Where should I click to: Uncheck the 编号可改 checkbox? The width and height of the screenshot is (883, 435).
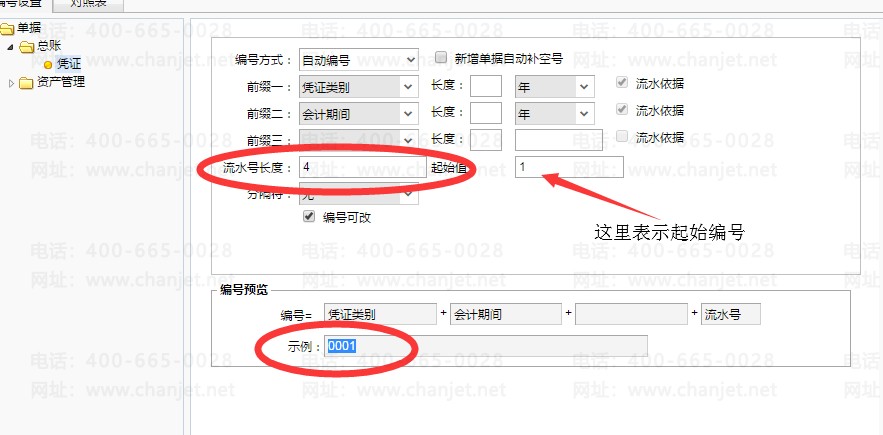(x=308, y=216)
